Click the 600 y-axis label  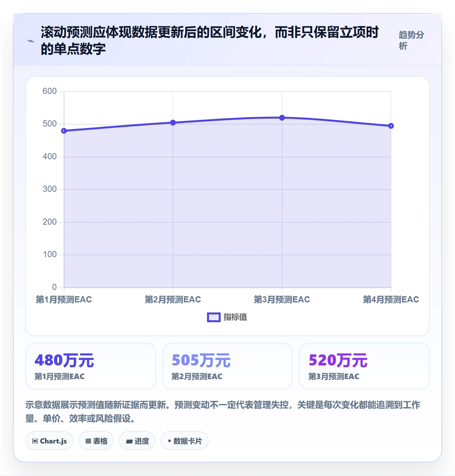coord(50,91)
